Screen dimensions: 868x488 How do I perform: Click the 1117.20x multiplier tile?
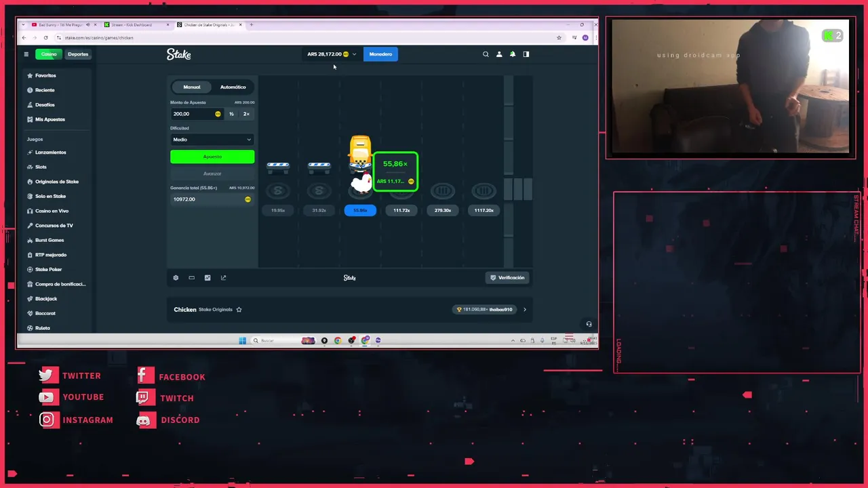pyautogui.click(x=484, y=211)
